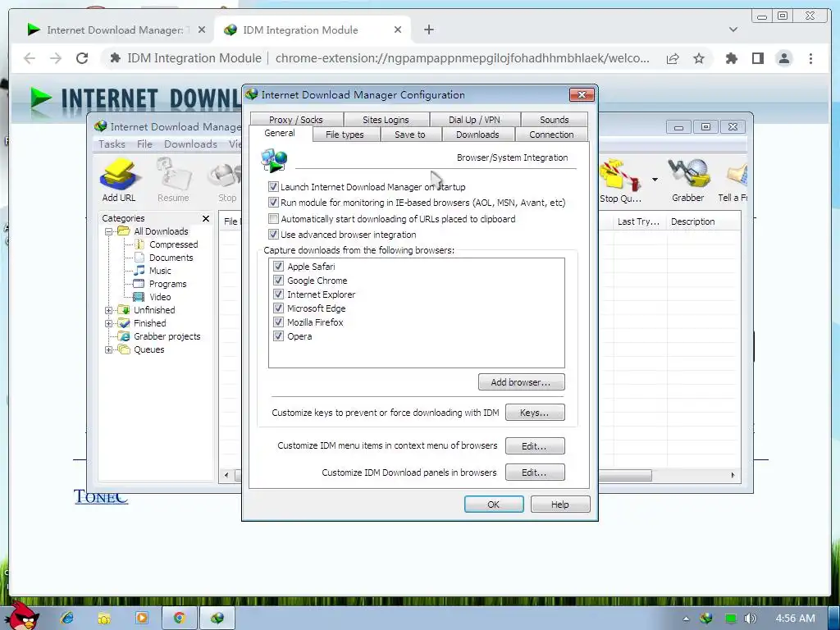Image resolution: width=840 pixels, height=630 pixels.
Task: Click the Stop toolbar icon in IDM
Action: tap(226, 177)
